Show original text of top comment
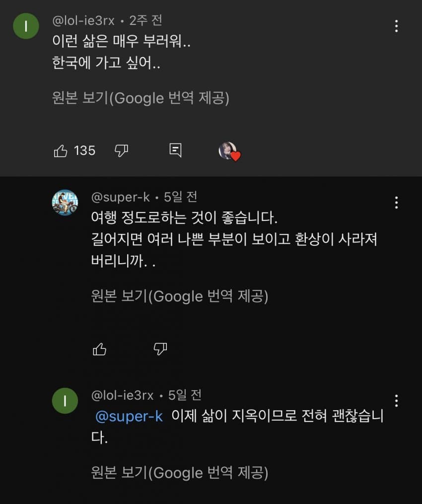 click(141, 98)
